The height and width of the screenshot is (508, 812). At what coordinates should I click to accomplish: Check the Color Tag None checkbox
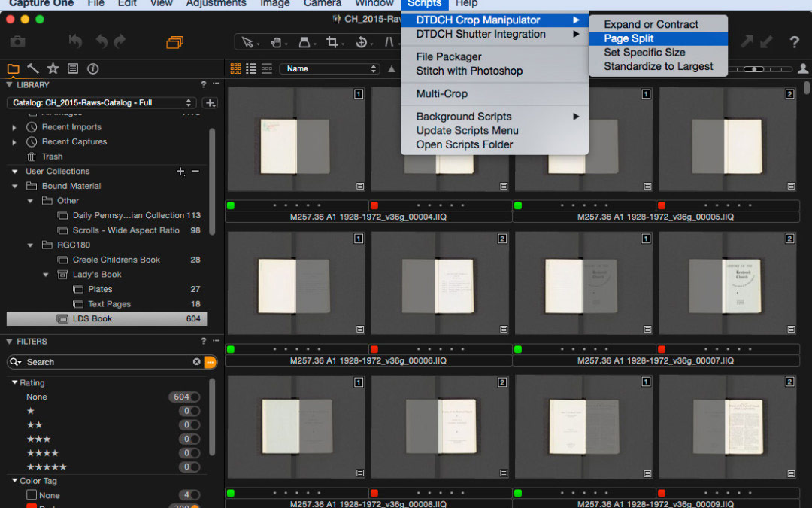[32, 495]
